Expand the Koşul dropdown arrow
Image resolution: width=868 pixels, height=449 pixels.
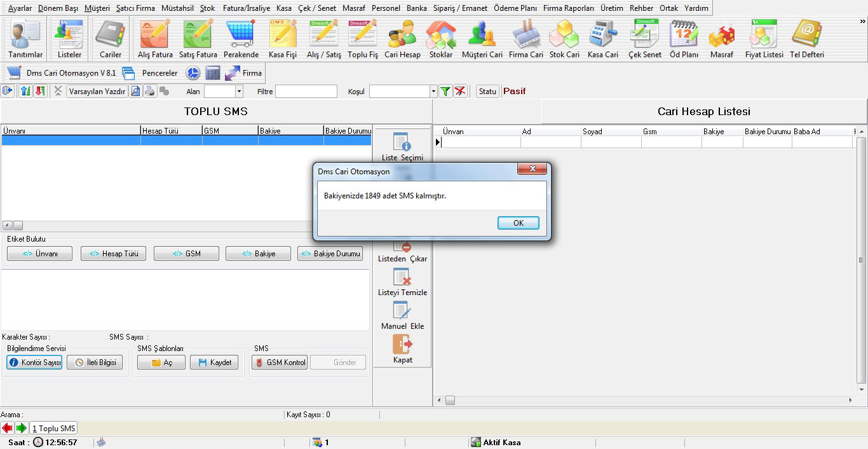(433, 92)
